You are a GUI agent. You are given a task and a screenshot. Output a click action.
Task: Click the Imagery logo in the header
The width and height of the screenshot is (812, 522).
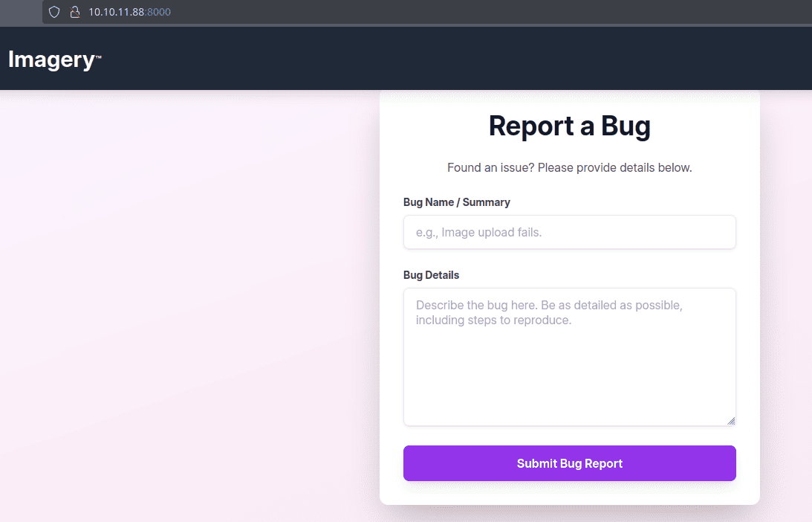pos(51,59)
